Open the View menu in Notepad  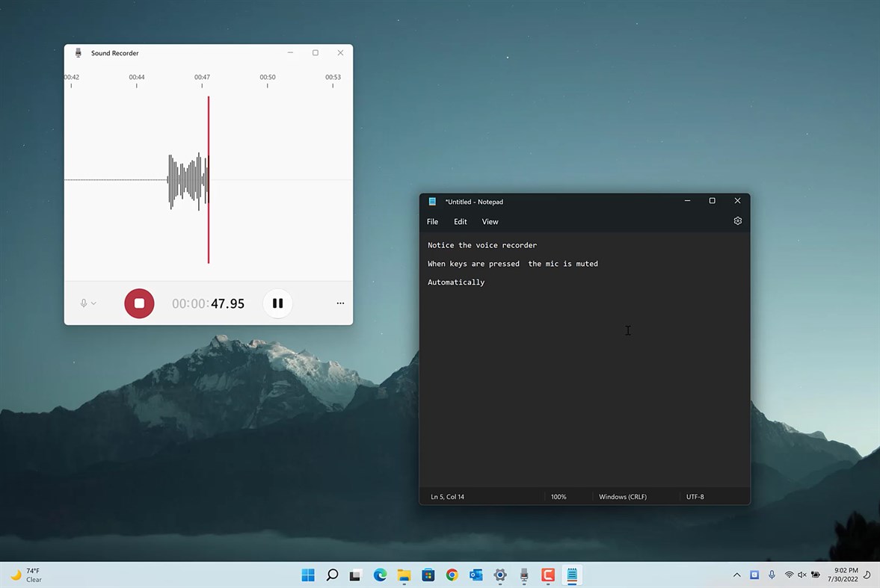490,221
